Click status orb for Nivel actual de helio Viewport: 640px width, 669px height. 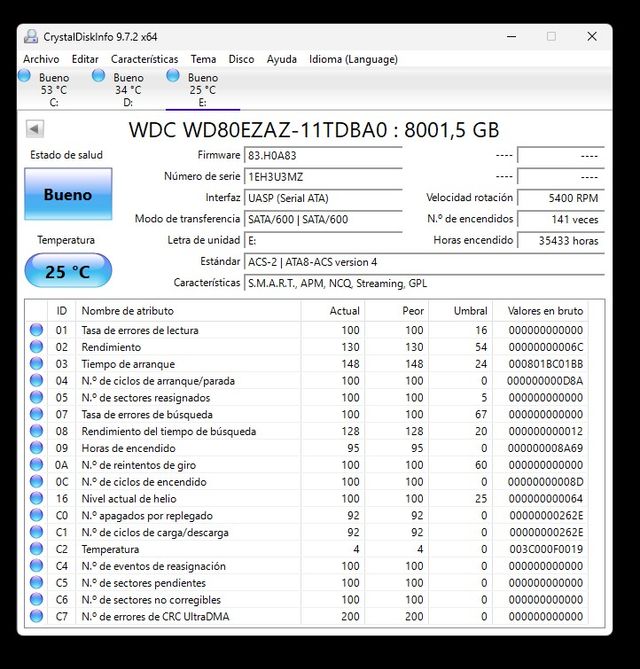click(36, 498)
